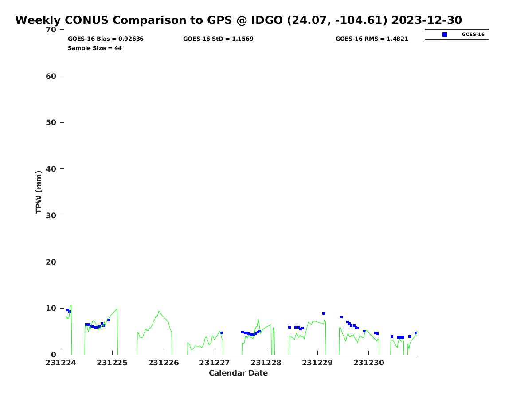Click the GOES-16 StD statistic label
The image size is (532, 399).
(218, 39)
